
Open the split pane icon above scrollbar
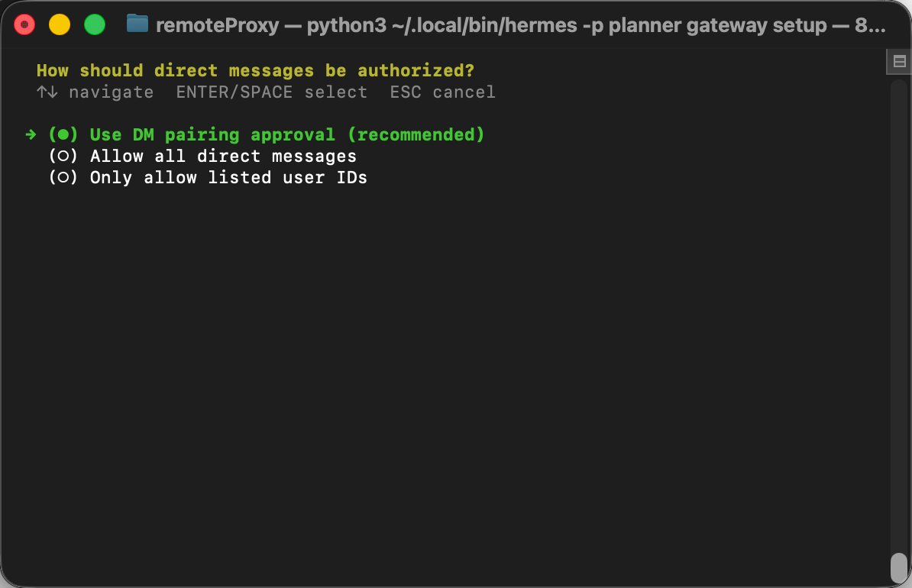pos(899,61)
